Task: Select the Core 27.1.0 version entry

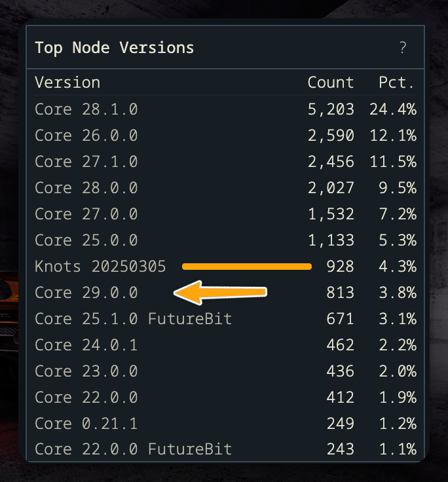Action: [x=86, y=161]
